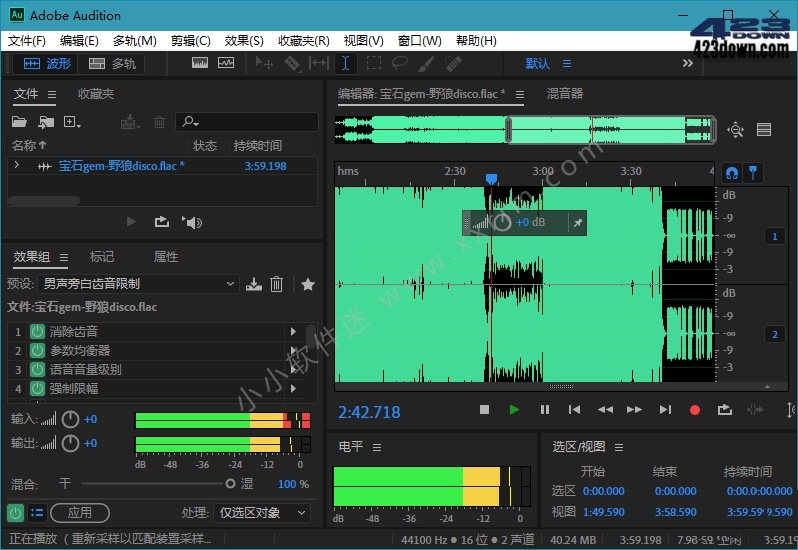798x550 pixels.
Task: Click the open file folder icon
Action: (x=19, y=122)
